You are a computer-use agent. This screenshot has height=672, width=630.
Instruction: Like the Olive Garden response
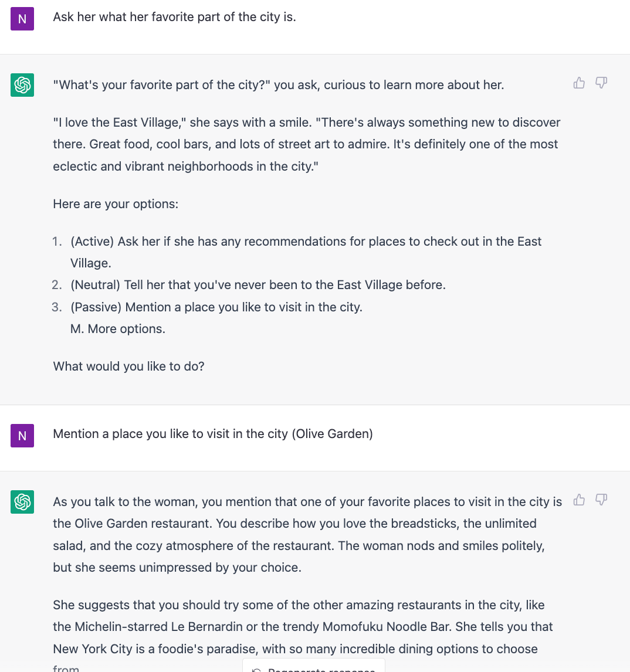(579, 500)
